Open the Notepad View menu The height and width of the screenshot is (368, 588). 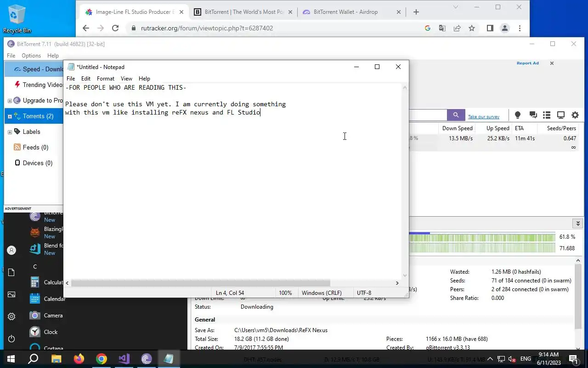click(x=126, y=79)
